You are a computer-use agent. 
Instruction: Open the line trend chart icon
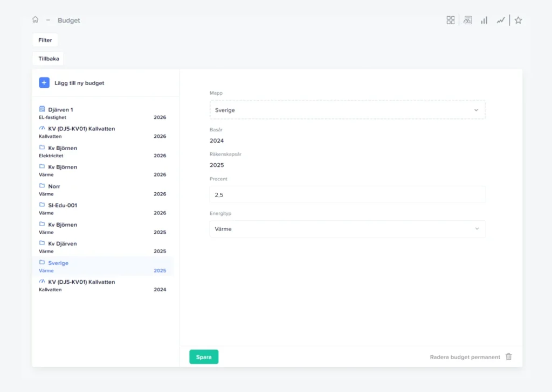point(501,20)
